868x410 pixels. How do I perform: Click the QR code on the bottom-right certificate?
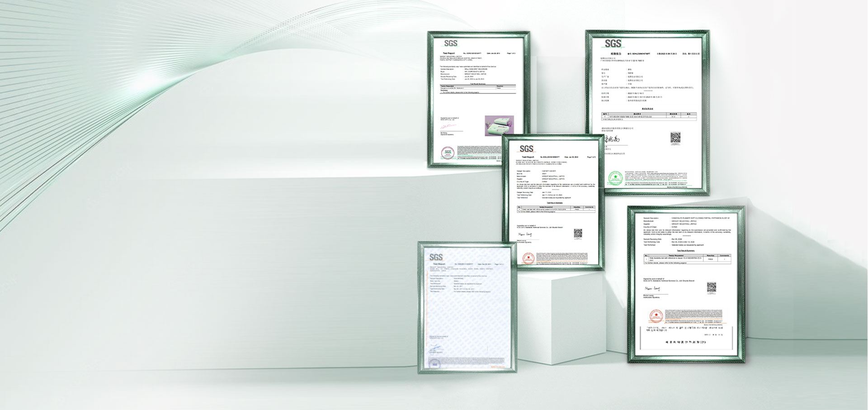click(711, 287)
